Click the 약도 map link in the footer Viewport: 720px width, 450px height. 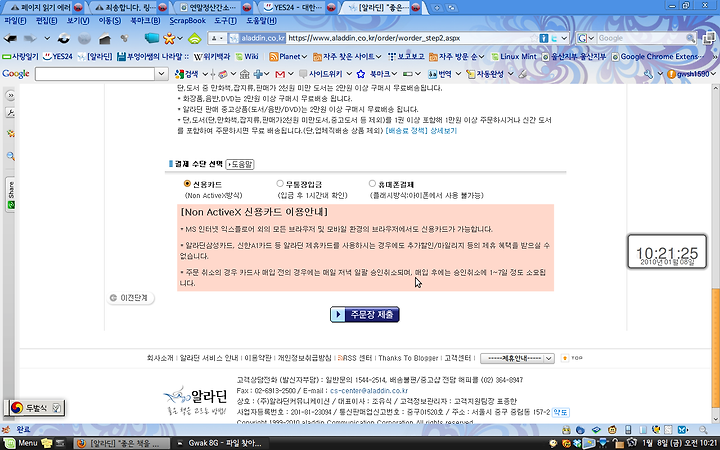click(560, 412)
